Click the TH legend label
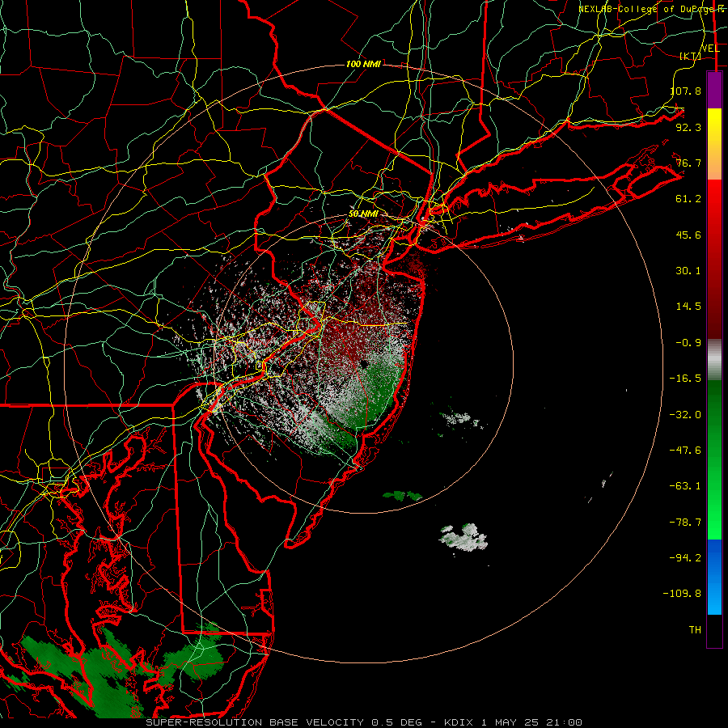The width and height of the screenshot is (728, 728). tap(695, 630)
